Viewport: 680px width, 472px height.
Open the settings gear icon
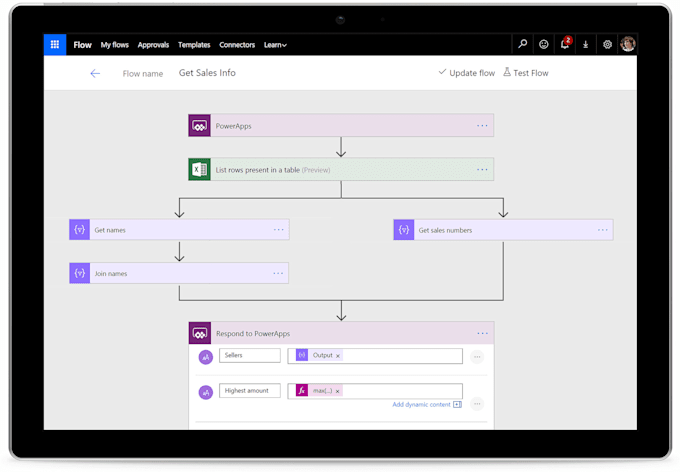point(607,44)
